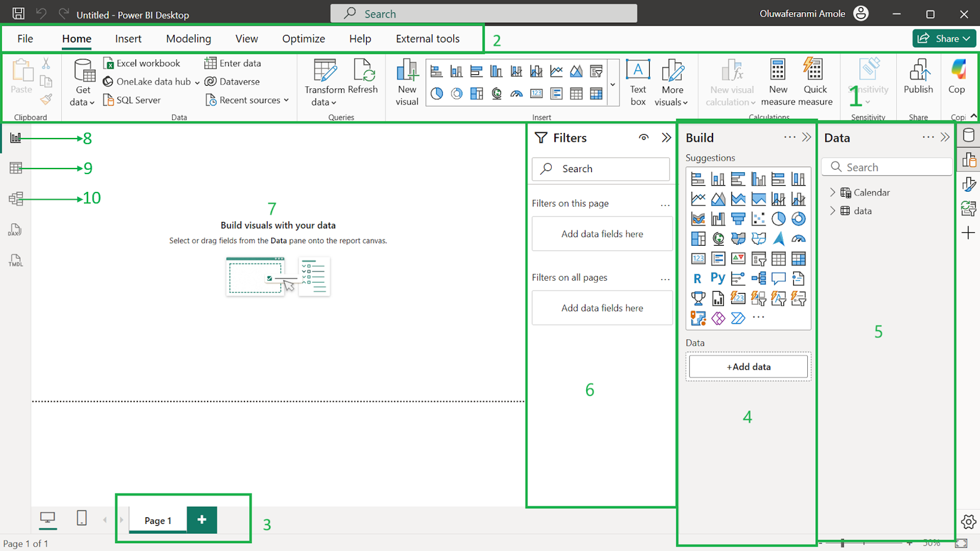Pick treemap in the ribbon gallery
This screenshot has width=980, height=551.
tap(477, 94)
